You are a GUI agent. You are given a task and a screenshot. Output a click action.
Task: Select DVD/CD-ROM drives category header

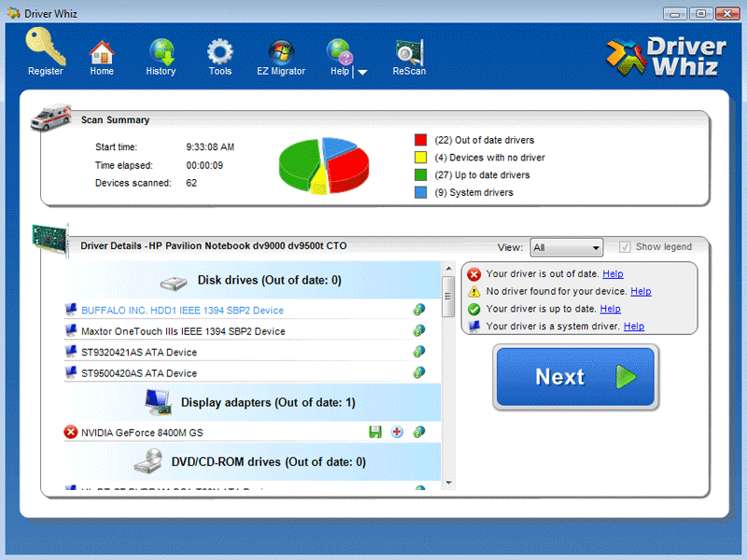click(x=252, y=462)
